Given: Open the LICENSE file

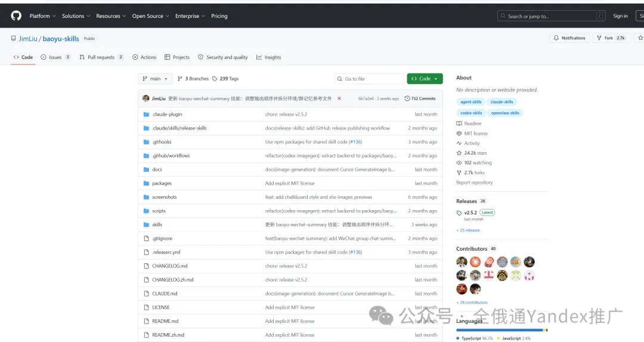Looking at the screenshot, I should click(160, 307).
